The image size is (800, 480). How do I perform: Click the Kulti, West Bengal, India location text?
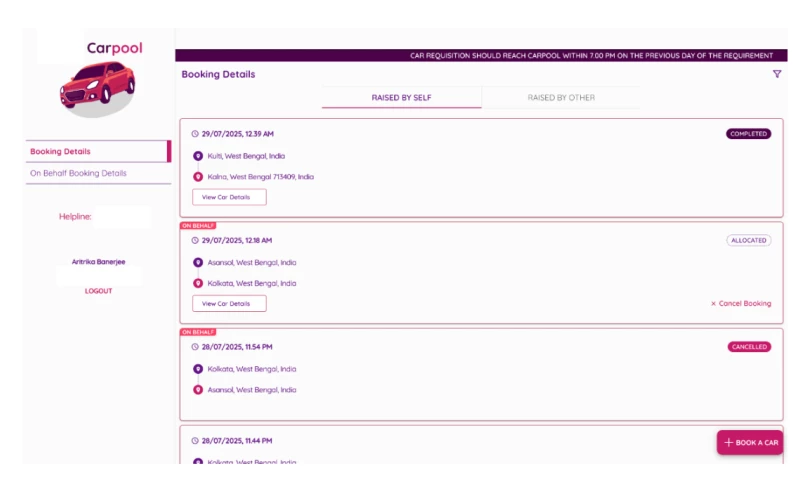(x=246, y=156)
